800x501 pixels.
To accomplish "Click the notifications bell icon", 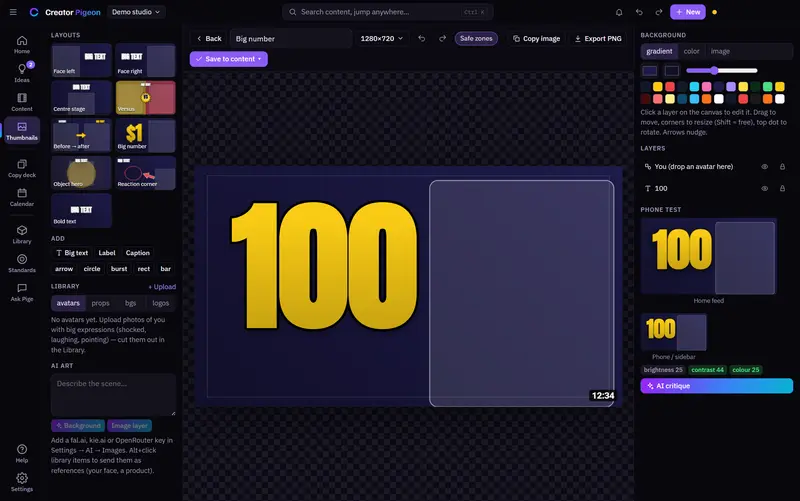I will pos(619,12).
